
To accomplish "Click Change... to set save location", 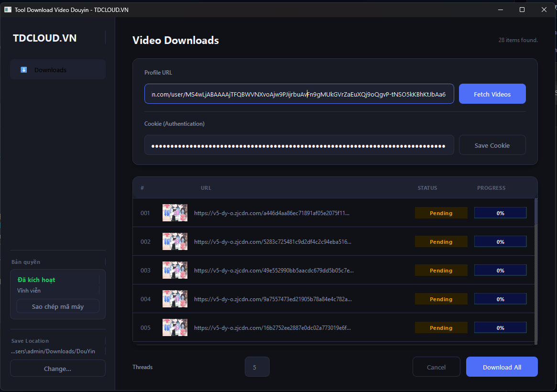I will coord(57,369).
